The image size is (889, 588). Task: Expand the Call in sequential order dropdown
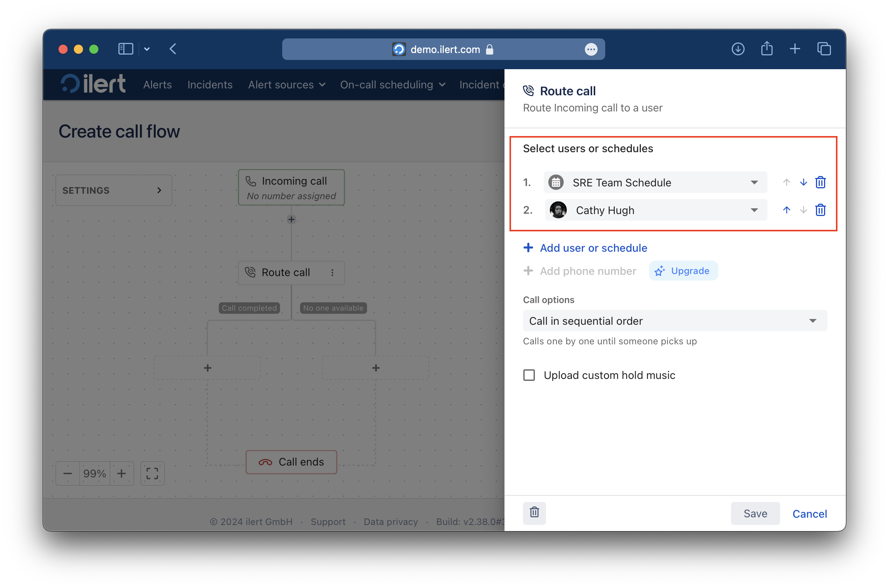pos(674,321)
